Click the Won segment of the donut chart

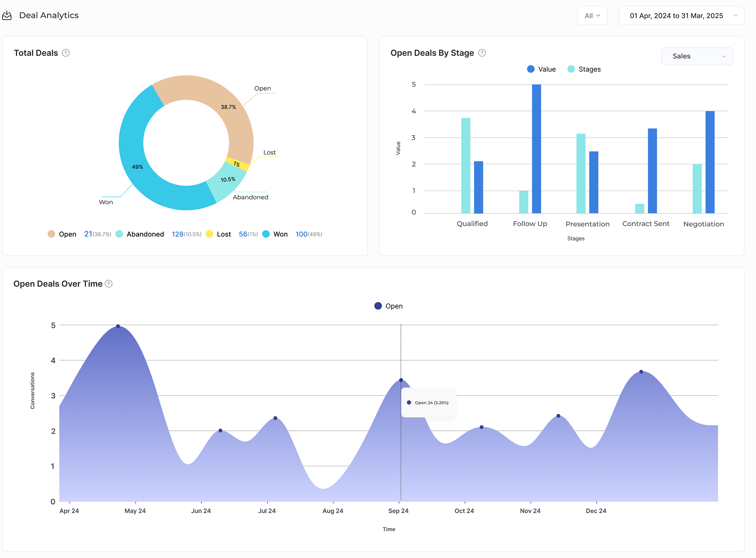coord(138,167)
